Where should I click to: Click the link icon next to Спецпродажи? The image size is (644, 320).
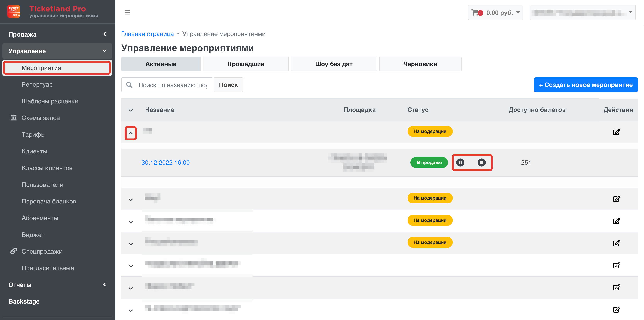[14, 251]
